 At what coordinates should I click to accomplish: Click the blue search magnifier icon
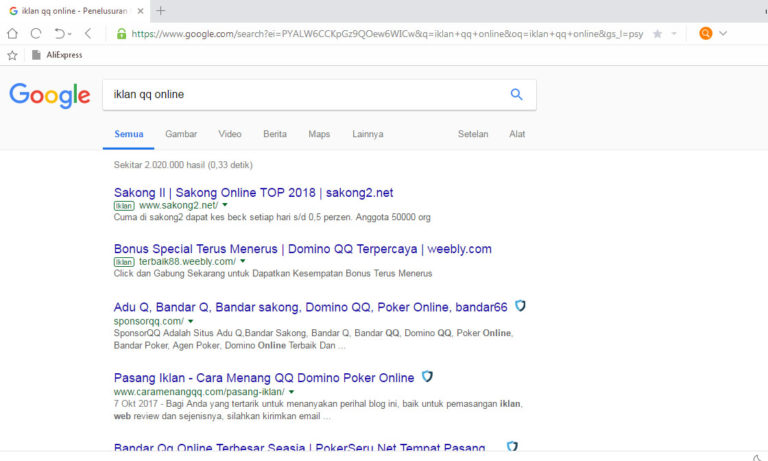(516, 95)
